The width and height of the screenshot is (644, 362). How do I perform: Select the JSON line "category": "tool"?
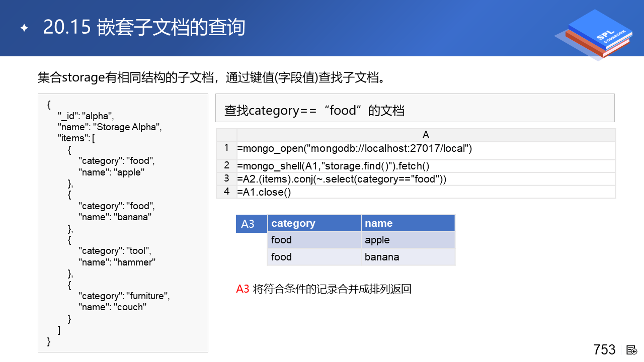pyautogui.click(x=115, y=251)
